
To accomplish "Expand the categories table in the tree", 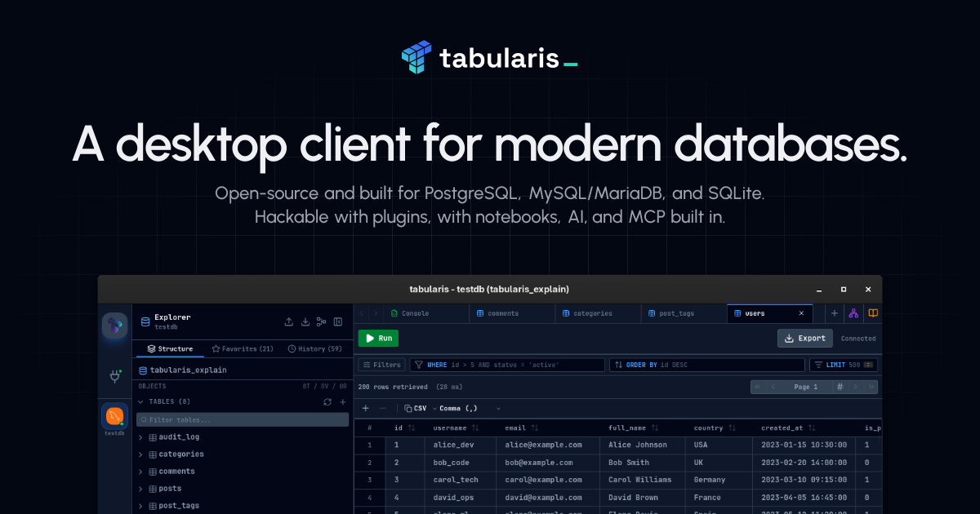I will [x=140, y=454].
